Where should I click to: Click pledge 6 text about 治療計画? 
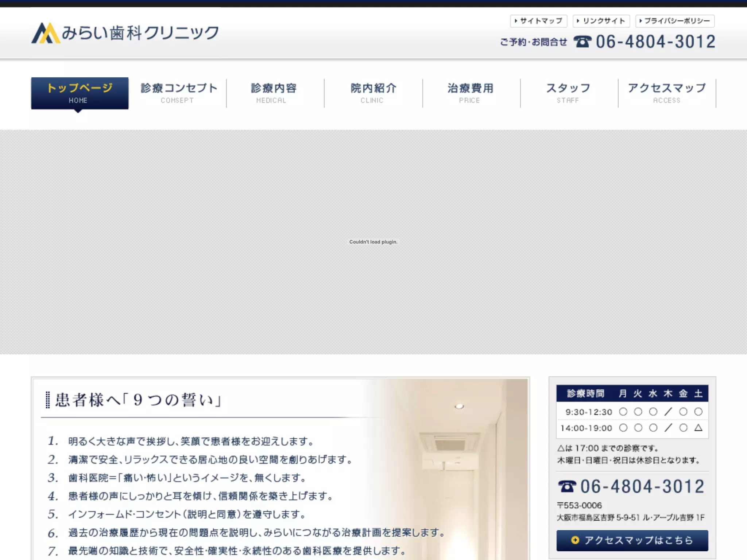[257, 533]
